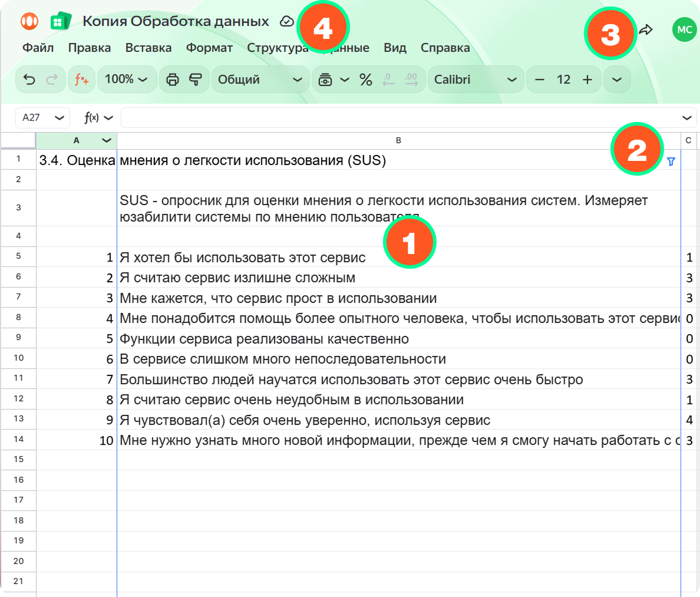Expand the formula bar using the right chevron
The image size is (700, 597).
click(686, 118)
